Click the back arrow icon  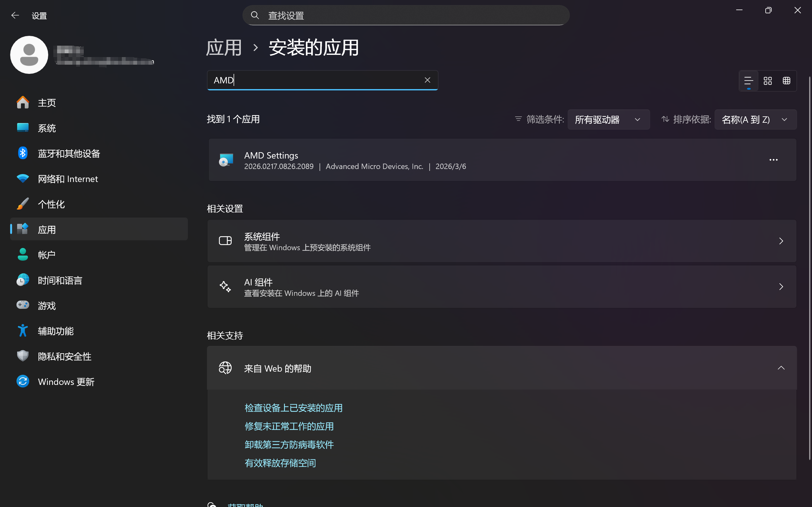[15, 16]
